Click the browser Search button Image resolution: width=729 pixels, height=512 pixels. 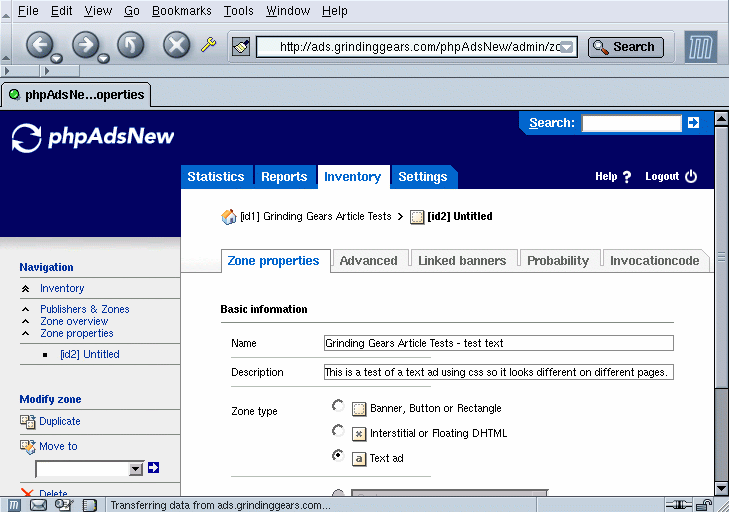626,47
